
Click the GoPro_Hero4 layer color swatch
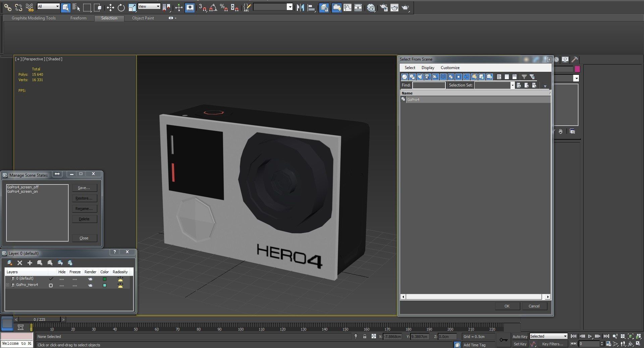105,285
